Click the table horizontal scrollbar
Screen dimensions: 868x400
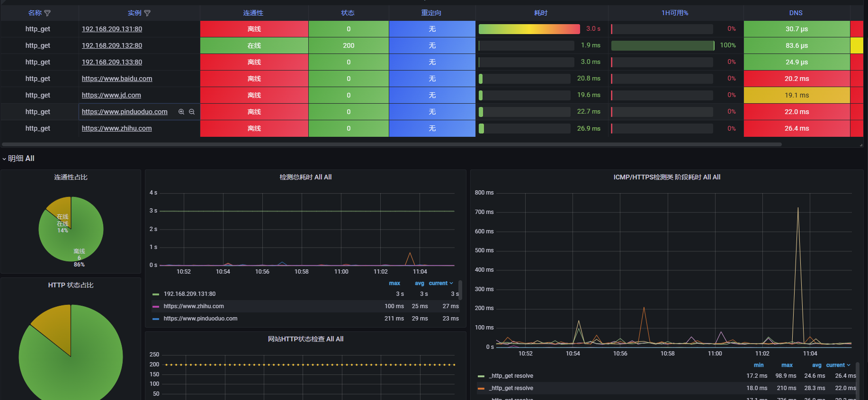392,144
